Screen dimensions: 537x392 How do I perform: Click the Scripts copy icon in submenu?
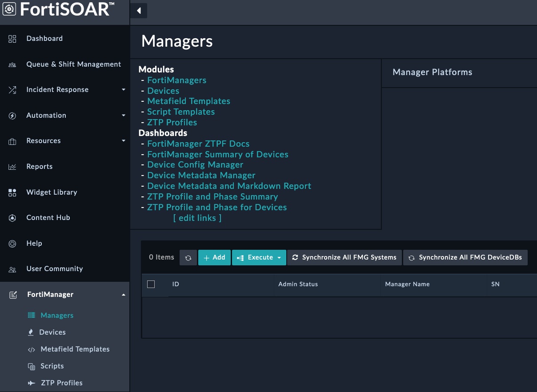pos(32,366)
